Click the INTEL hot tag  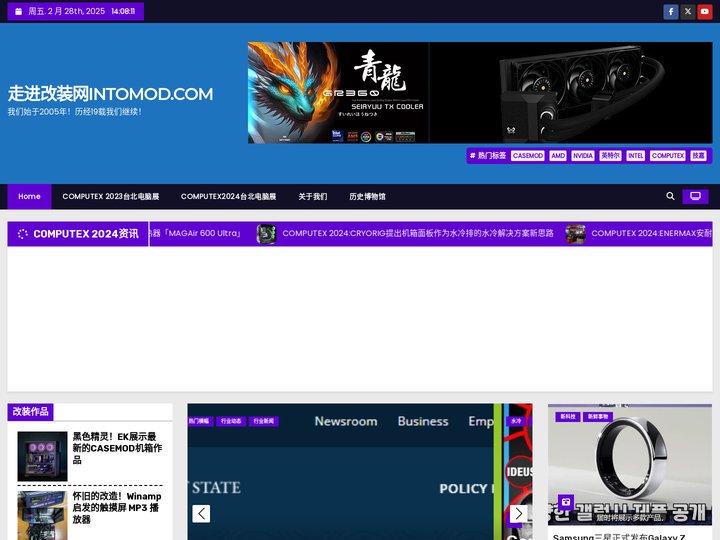636,156
